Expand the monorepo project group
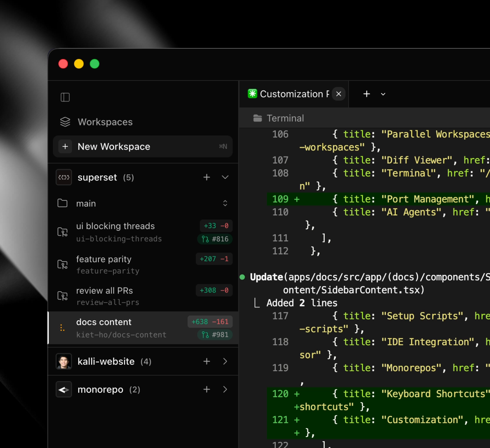The width and height of the screenshot is (490, 448). pyautogui.click(x=225, y=389)
